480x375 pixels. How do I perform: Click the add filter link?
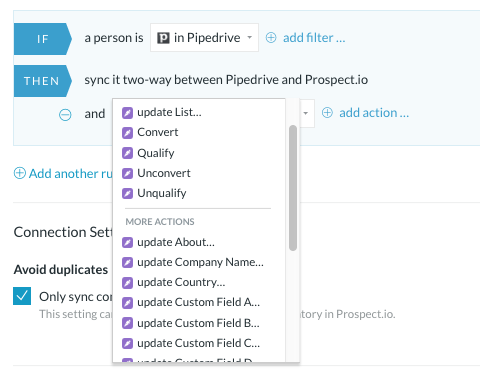point(314,38)
